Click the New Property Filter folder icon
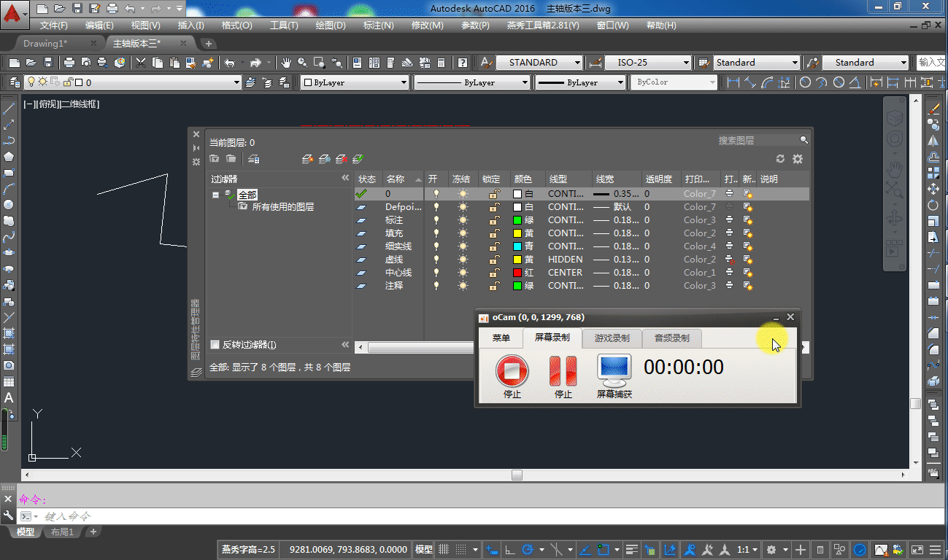 (215, 159)
